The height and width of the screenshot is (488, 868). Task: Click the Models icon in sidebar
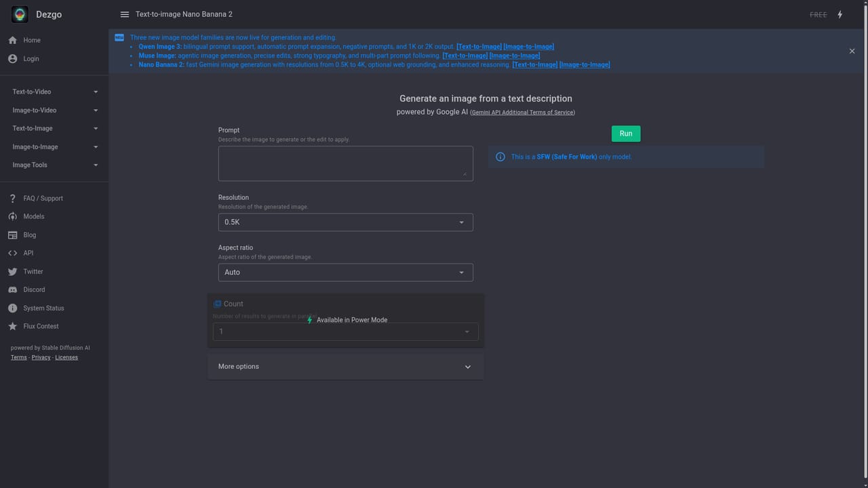coord(12,217)
